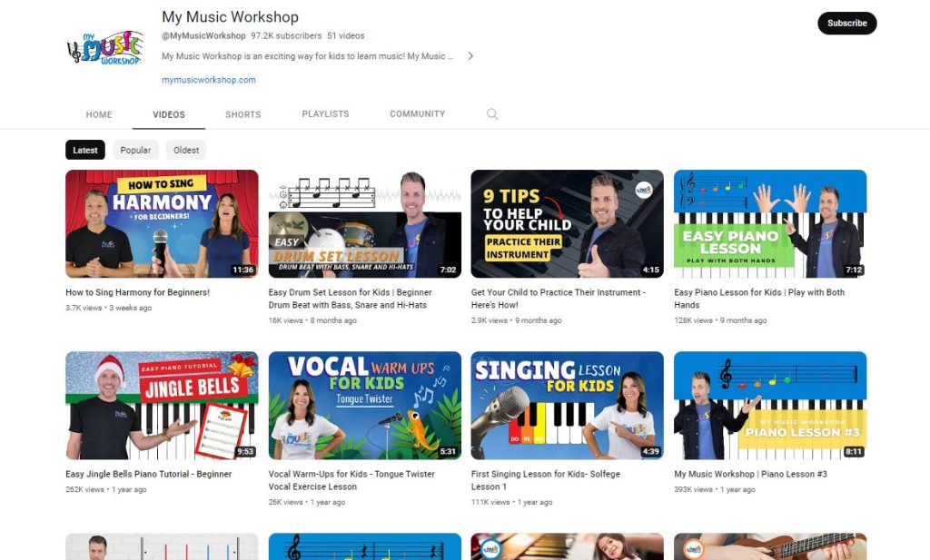Open the Shorts tab
Image resolution: width=930 pixels, height=560 pixels.
click(x=242, y=115)
